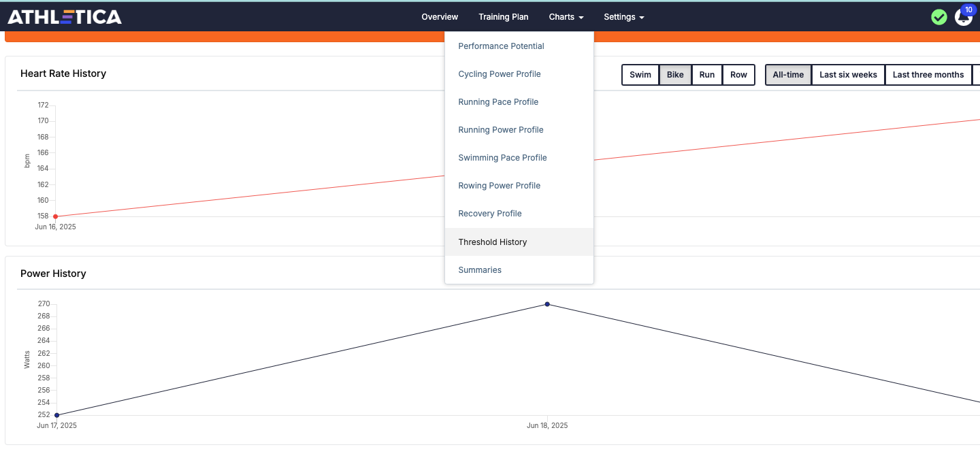Click the Athletica logo
Image resolution: width=980 pixels, height=460 pixels.
pos(65,17)
